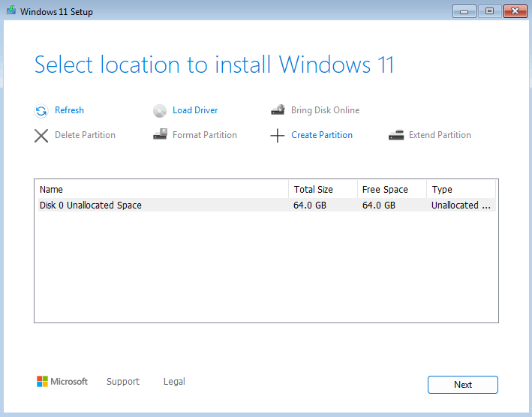Screen dimensions: 532x417
Task: Click the Format Partition label
Action: [x=205, y=135]
